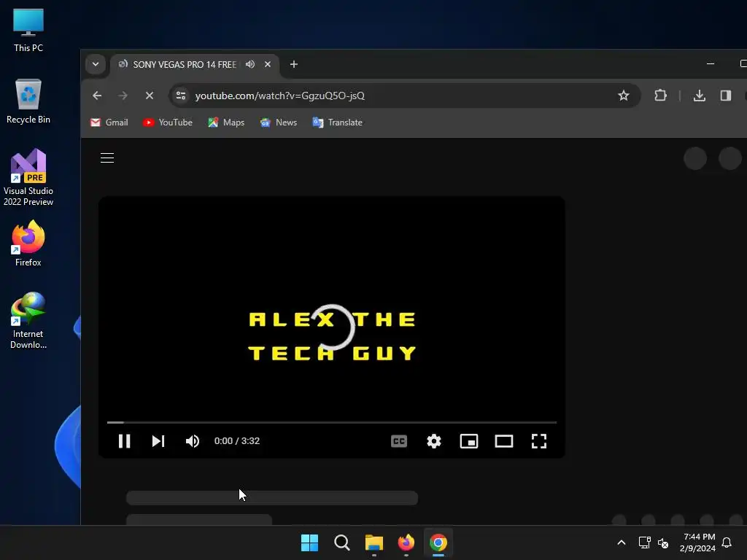
Task: Open YouTube hamburger guide menu
Action: (x=107, y=157)
